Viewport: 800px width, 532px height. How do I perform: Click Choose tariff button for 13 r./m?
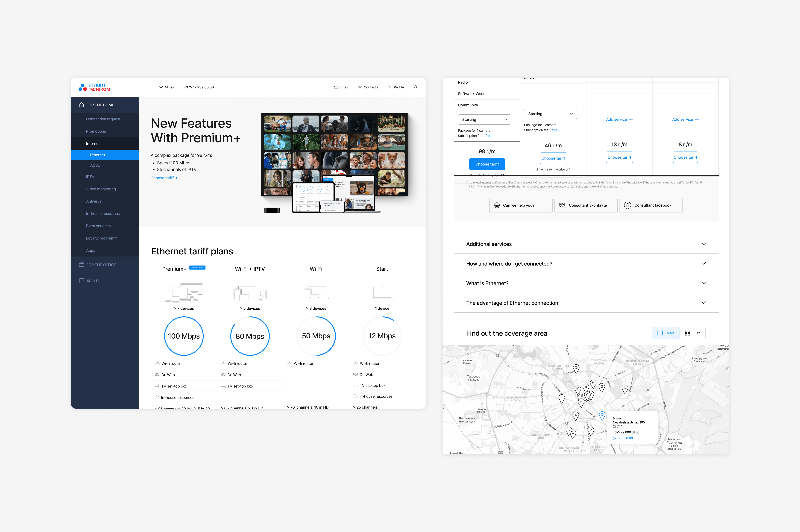pos(619,157)
